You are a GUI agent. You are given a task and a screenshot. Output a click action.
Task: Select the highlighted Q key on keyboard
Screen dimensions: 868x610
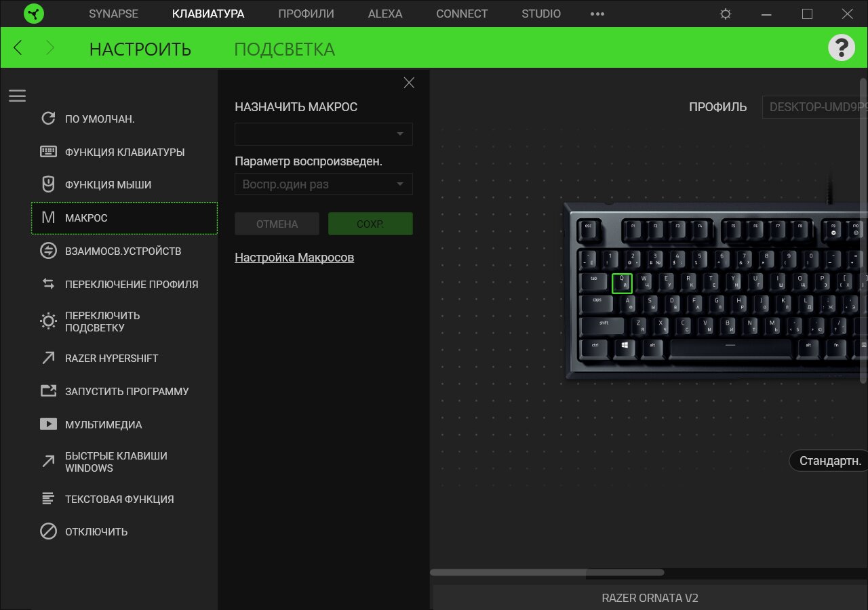pyautogui.click(x=622, y=283)
